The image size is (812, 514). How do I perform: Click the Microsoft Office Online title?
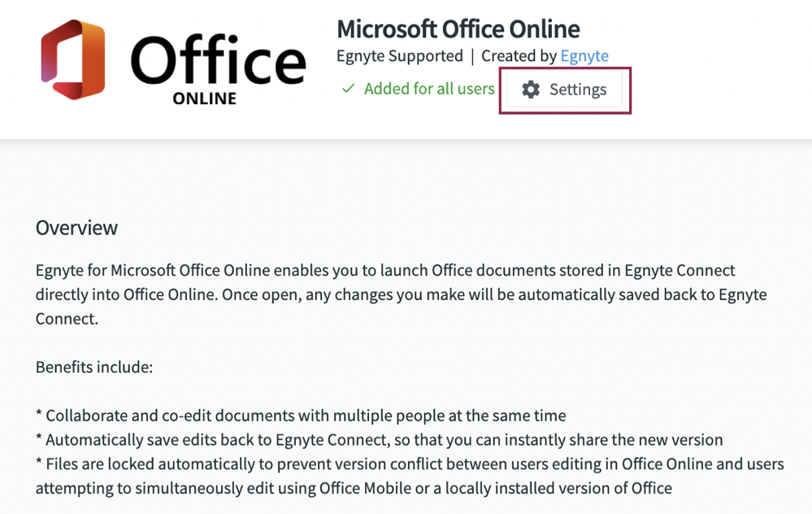[458, 29]
